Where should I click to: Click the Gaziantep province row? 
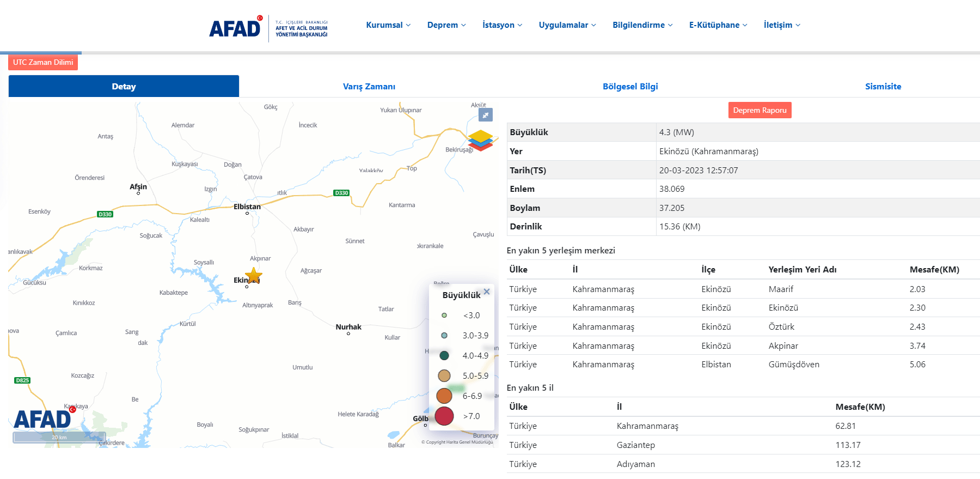click(x=743, y=445)
